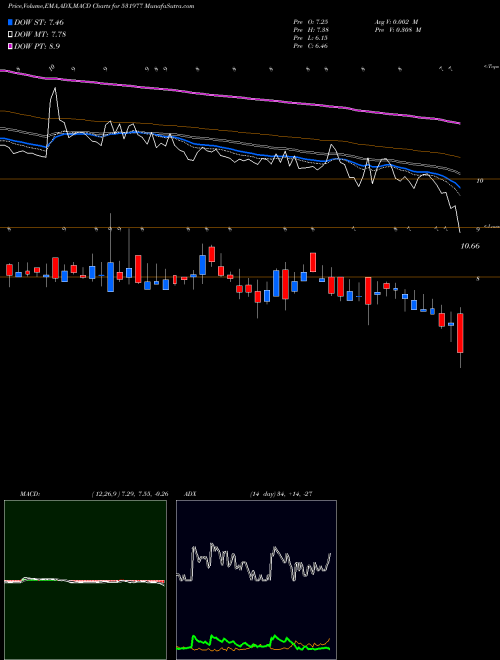Viewport: 500px width, 660px height.
Task: Click the 'Pre C: 6.46' value
Action: pos(311,46)
